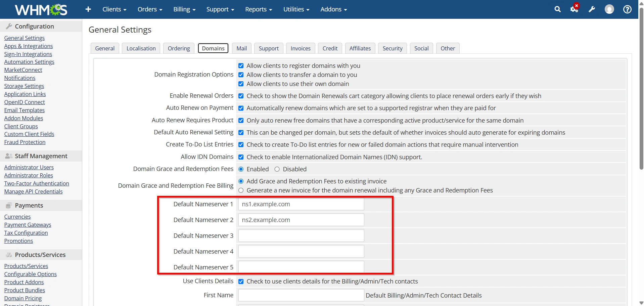Open the automation status gears icon
Image resolution: width=644 pixels, height=306 pixels.
574,8
